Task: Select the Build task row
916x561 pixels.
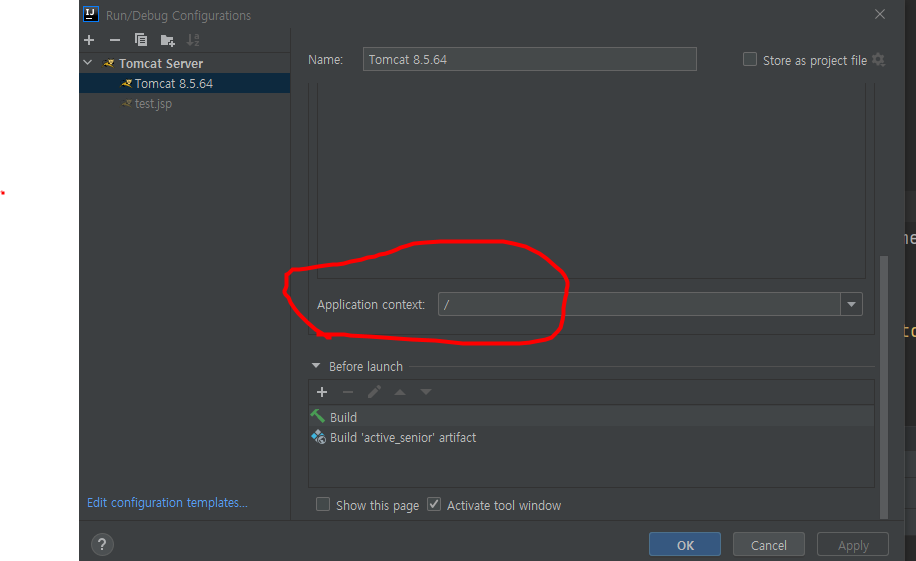Action: [x=591, y=417]
